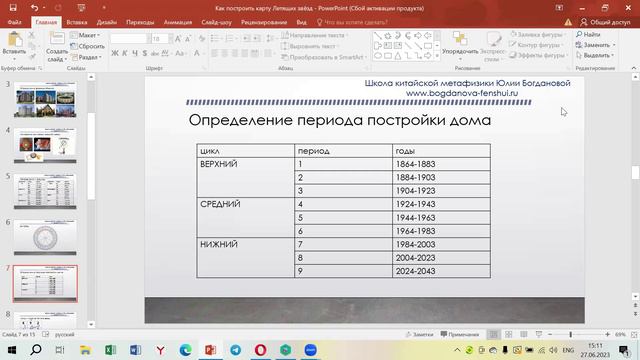
Task: Switch to the Слайд-шоу tab
Action: 216,22
